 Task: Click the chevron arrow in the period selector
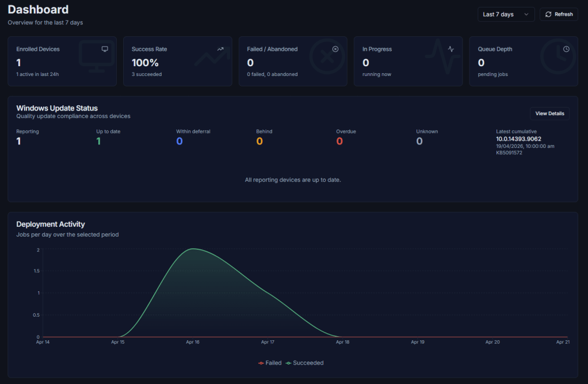point(526,14)
